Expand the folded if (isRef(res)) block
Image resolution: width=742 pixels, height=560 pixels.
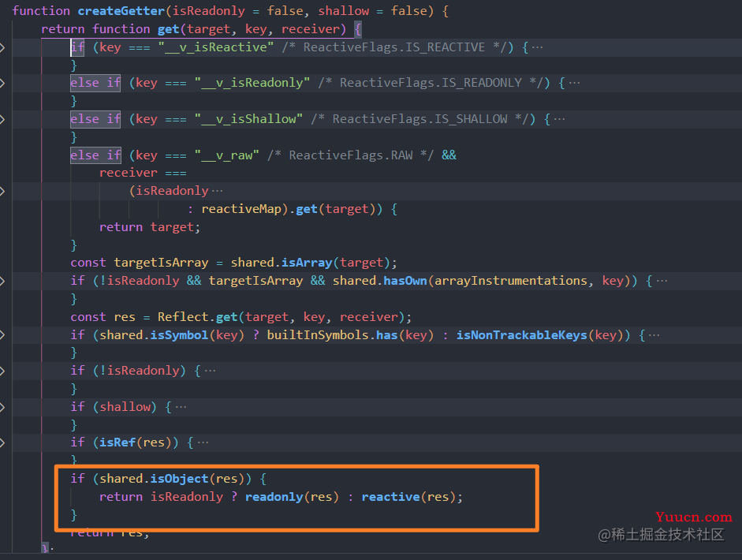click(x=2, y=443)
